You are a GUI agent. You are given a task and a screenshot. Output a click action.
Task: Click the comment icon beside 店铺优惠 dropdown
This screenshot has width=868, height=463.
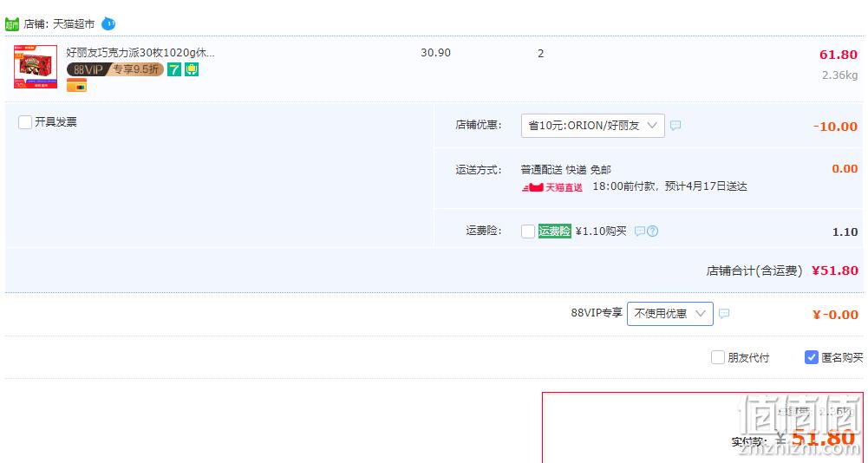675,126
